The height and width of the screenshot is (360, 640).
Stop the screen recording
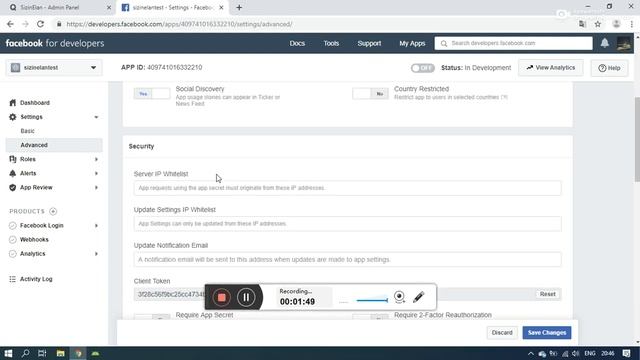pos(222,297)
